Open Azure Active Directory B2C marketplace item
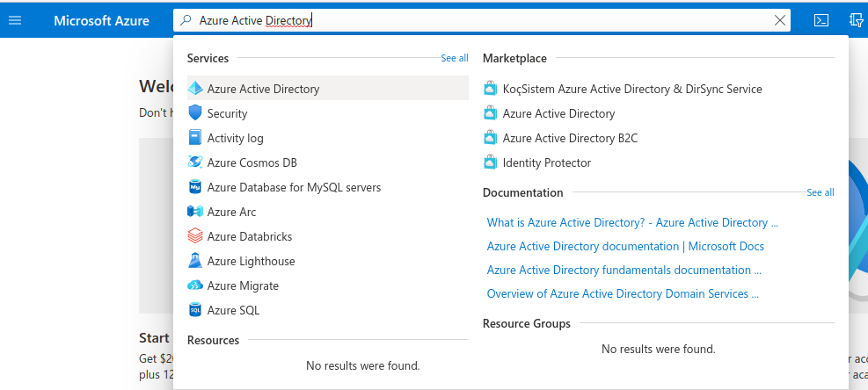This screenshot has width=868, height=390. (570, 138)
